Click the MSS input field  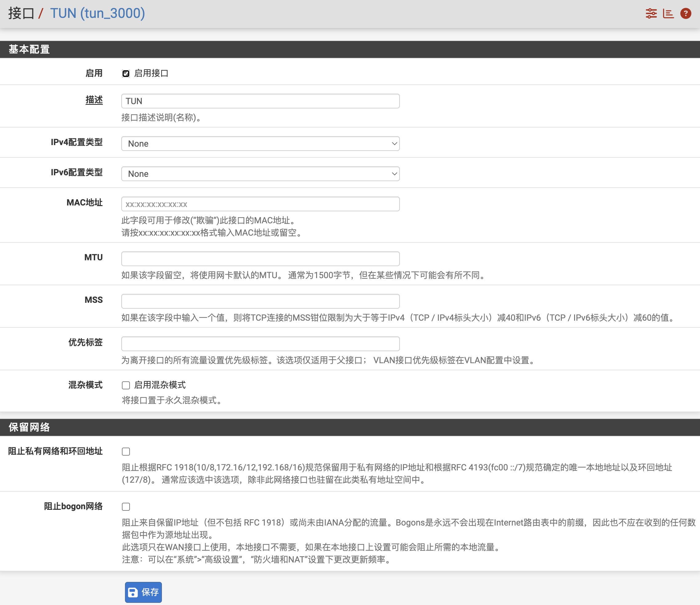[x=260, y=301]
